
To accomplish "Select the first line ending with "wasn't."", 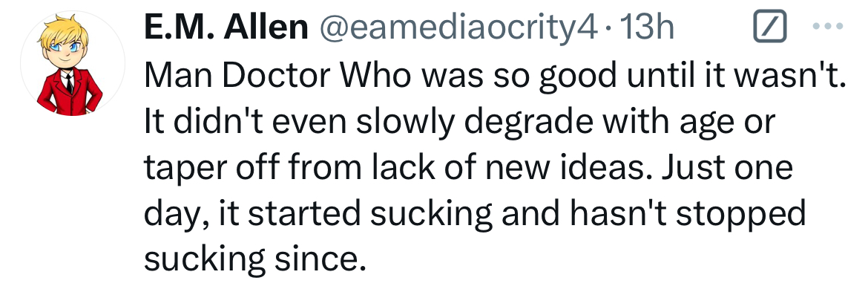I will pyautogui.click(x=496, y=77).
